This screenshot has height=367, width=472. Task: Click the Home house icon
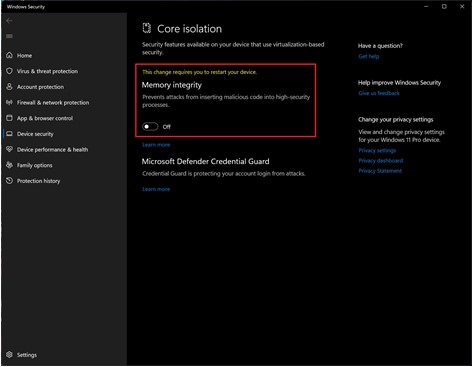[9, 55]
